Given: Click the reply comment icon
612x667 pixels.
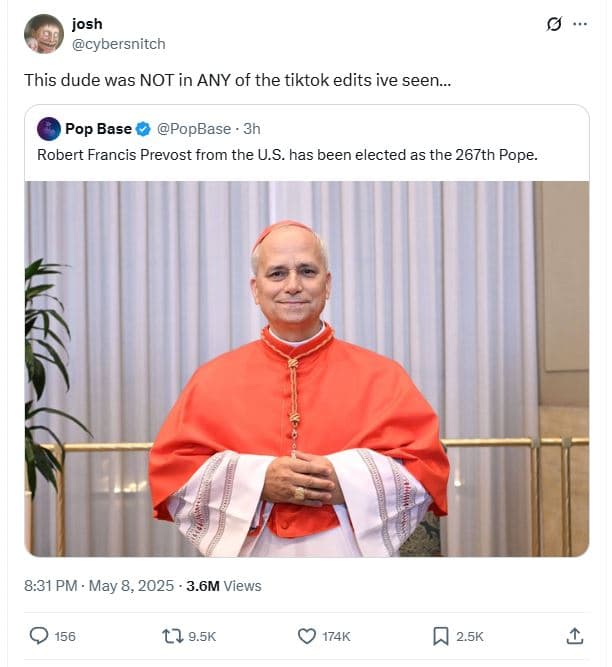Looking at the screenshot, I should coord(39,636).
